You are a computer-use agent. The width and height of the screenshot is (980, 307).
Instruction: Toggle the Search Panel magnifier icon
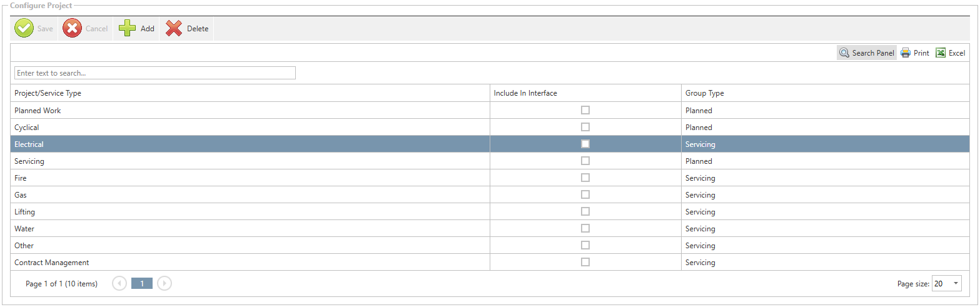(844, 53)
